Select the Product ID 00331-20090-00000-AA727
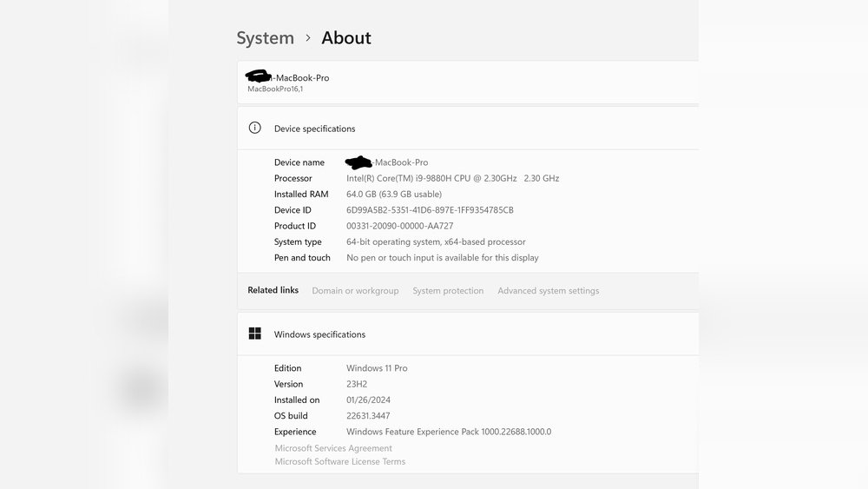Screen dimensions: 868x489 pos(399,226)
